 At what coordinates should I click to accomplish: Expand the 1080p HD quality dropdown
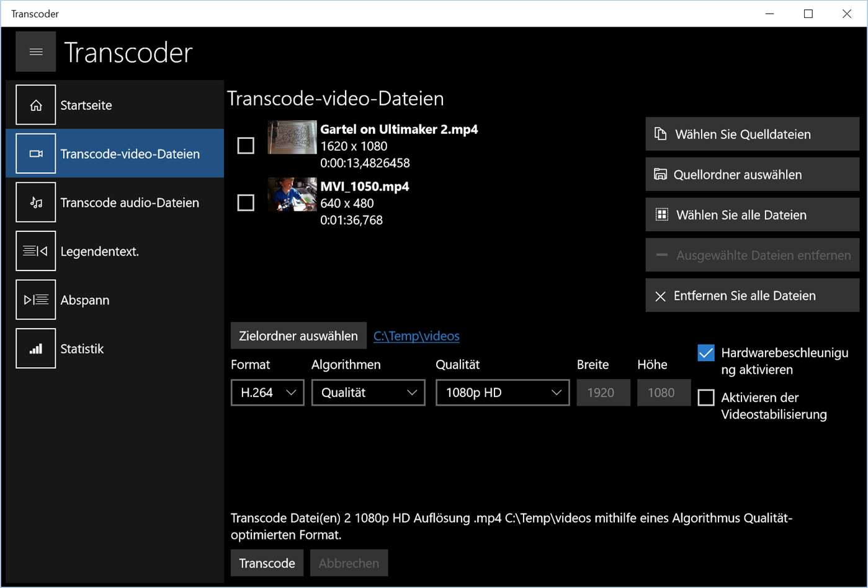(x=502, y=393)
